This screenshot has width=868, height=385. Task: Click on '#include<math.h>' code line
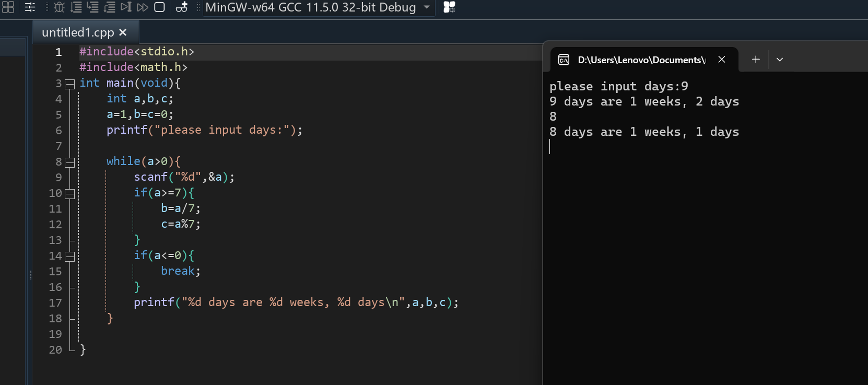133,67
